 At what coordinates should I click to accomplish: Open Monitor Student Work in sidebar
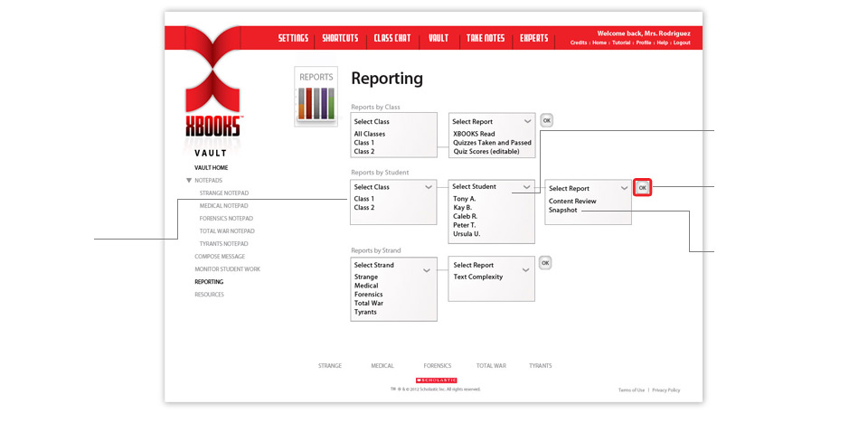[x=227, y=269]
